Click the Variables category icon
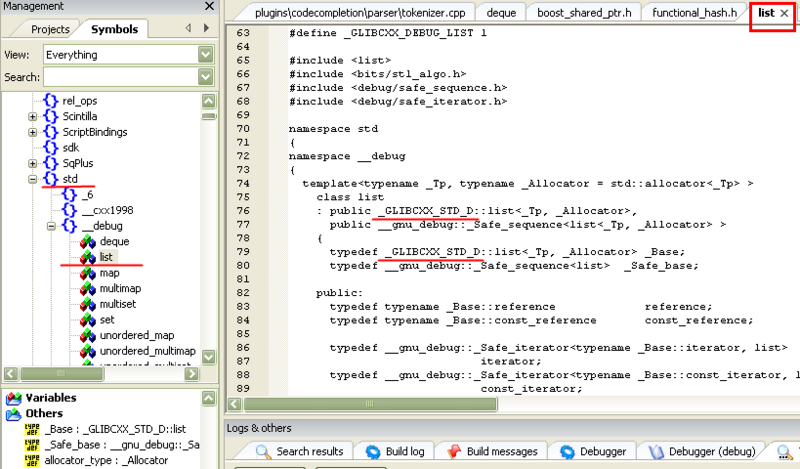Viewport: 800px width, 469px height. click(x=14, y=398)
